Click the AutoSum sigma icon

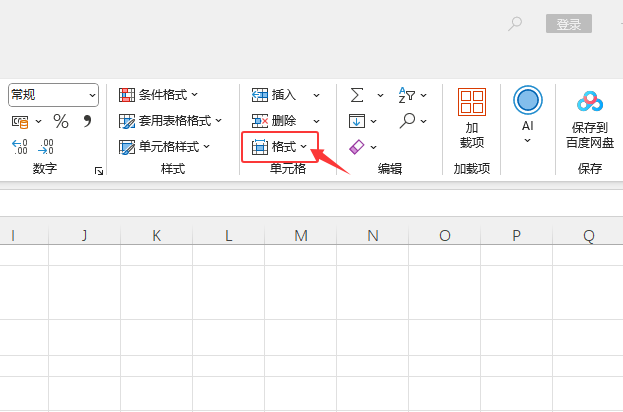(x=357, y=95)
